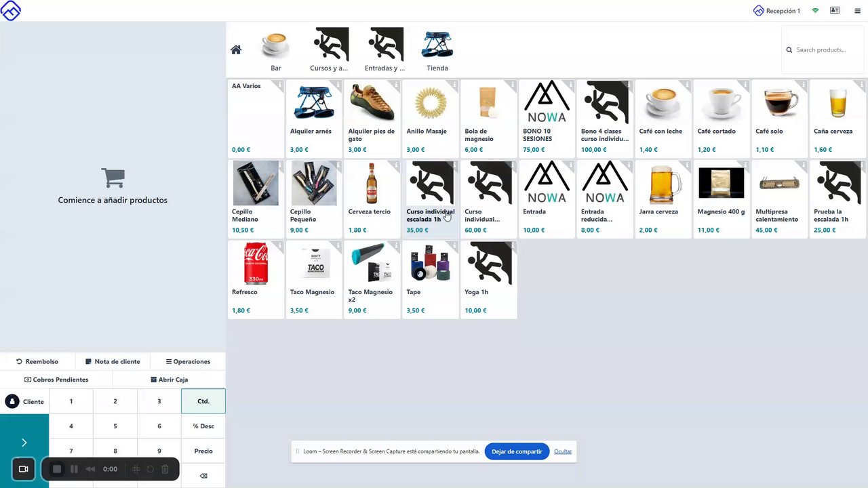This screenshot has height=488, width=868.
Task: Select the Tienda category
Action: click(x=437, y=49)
